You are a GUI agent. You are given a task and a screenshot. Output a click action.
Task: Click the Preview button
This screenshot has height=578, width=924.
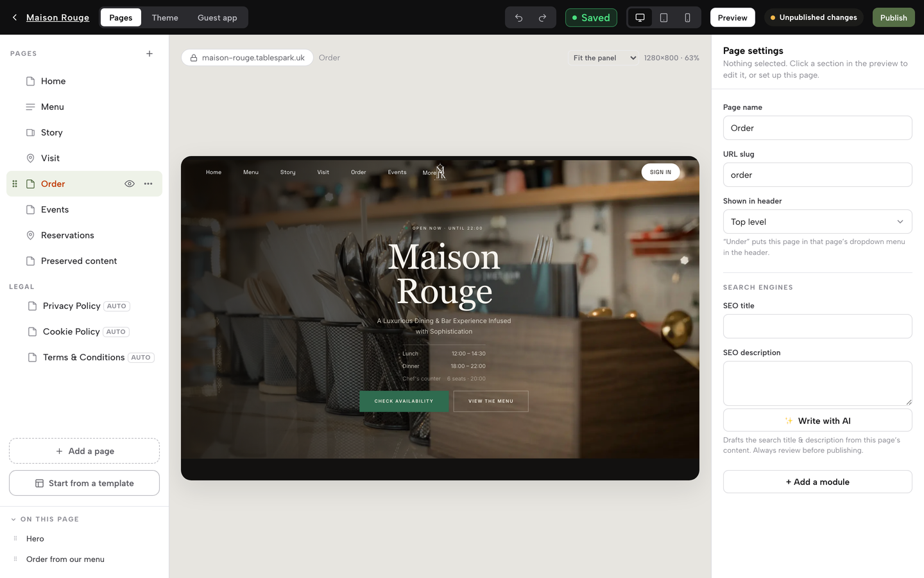click(732, 17)
